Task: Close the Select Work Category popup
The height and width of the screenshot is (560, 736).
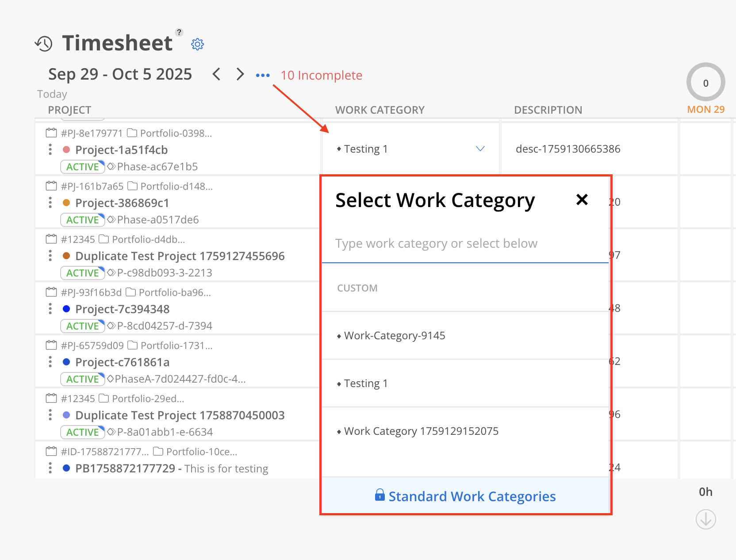Action: click(582, 200)
